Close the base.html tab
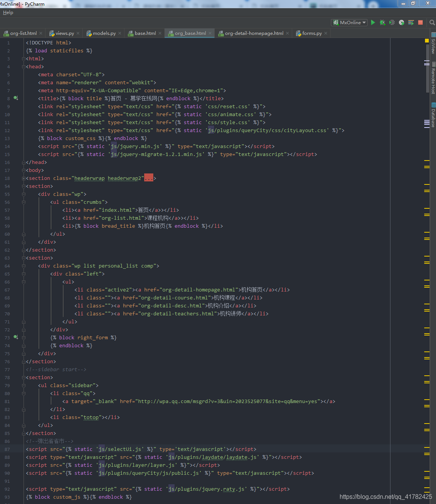The height and width of the screenshot is (504, 436). (160, 33)
